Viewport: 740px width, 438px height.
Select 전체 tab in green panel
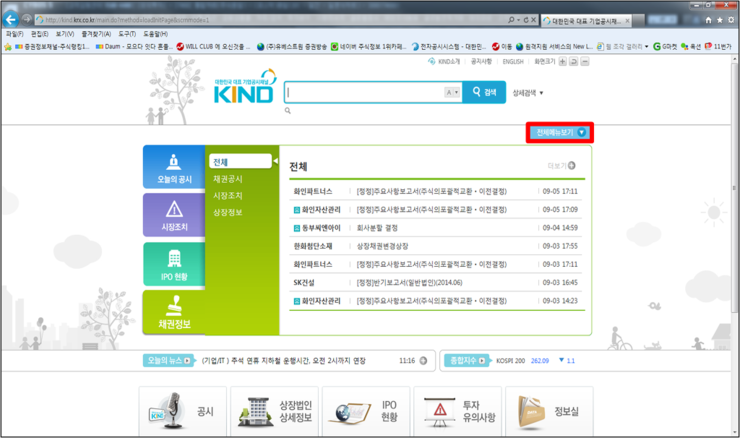point(240,162)
